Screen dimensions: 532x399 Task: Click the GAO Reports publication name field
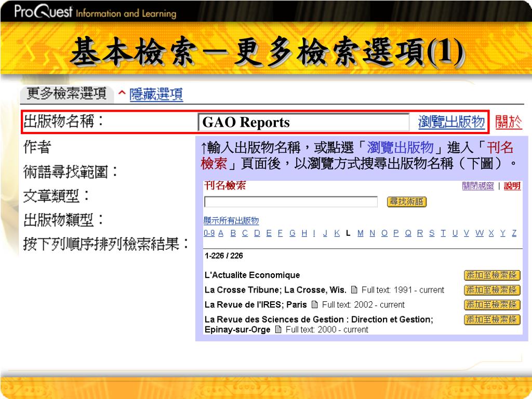[303, 122]
